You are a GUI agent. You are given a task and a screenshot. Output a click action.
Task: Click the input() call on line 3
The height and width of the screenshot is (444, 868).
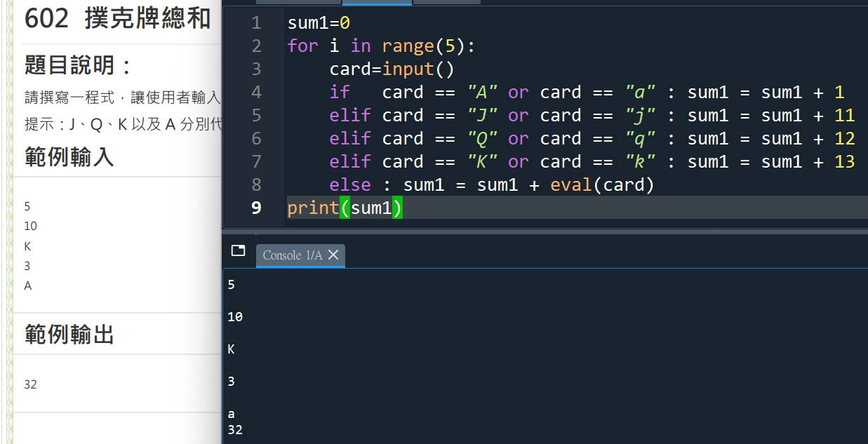click(x=418, y=69)
